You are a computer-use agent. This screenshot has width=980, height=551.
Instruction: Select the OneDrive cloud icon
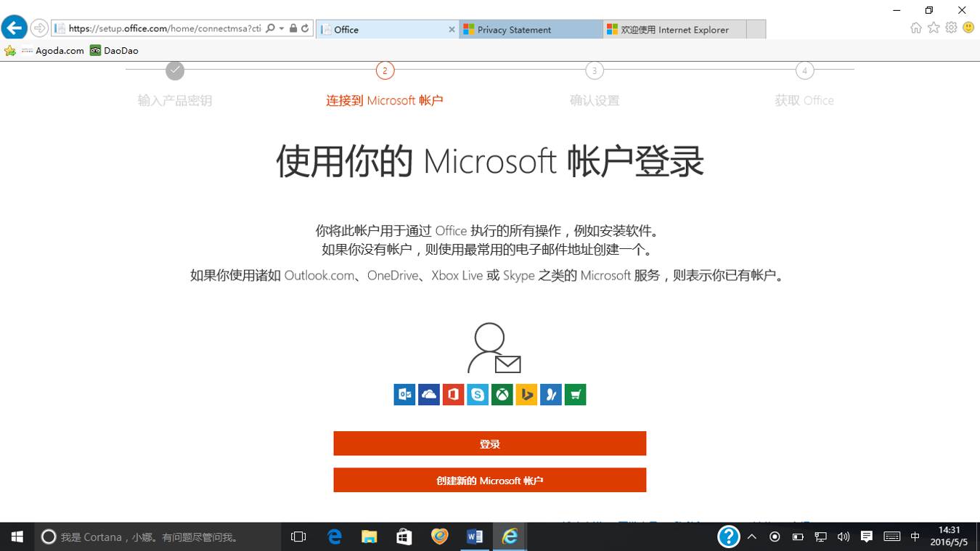(429, 394)
